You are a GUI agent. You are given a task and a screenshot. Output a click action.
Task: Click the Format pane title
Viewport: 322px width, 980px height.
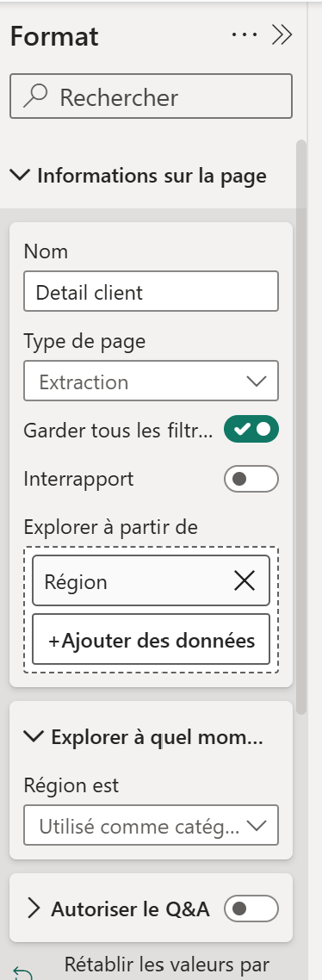pyautogui.click(x=54, y=36)
